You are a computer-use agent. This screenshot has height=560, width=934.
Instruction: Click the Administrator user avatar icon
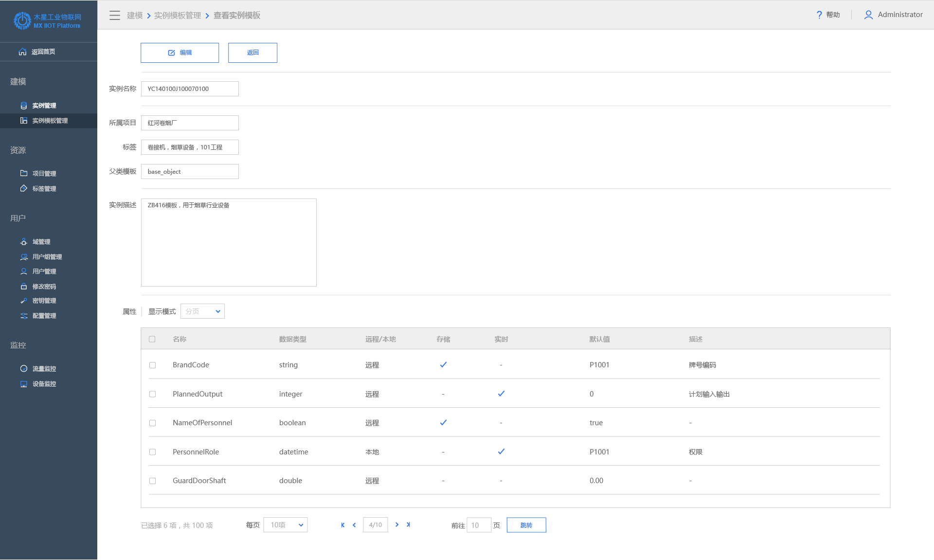click(x=868, y=15)
